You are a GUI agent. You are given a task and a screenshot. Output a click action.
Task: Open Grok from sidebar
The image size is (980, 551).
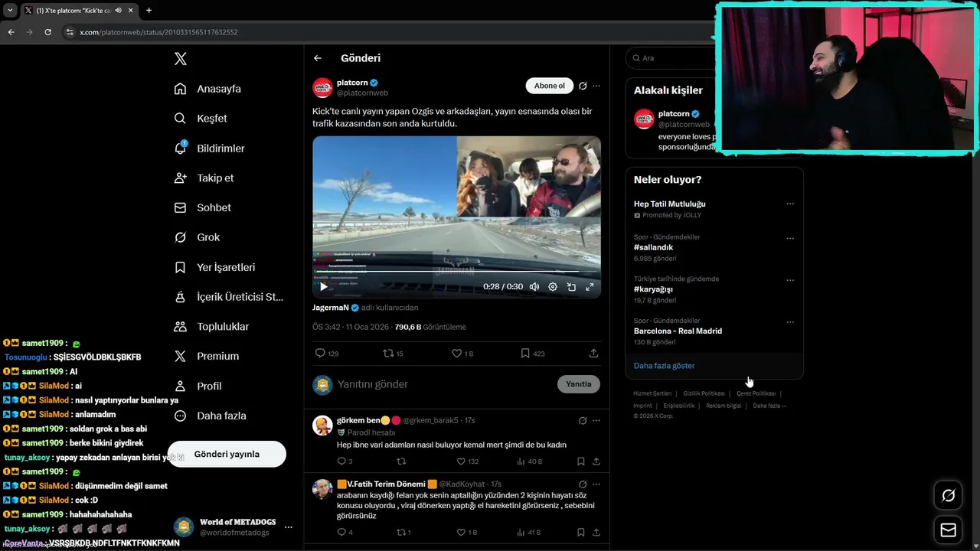pyautogui.click(x=197, y=237)
